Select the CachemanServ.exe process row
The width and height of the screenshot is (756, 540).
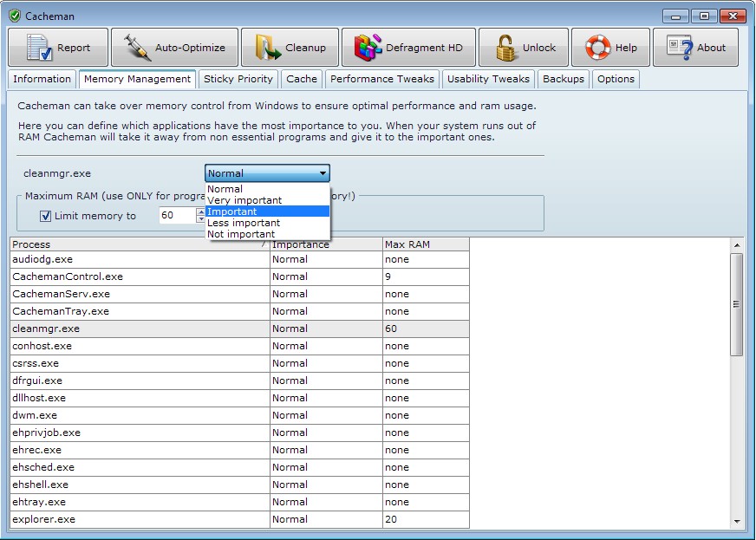pos(239,294)
